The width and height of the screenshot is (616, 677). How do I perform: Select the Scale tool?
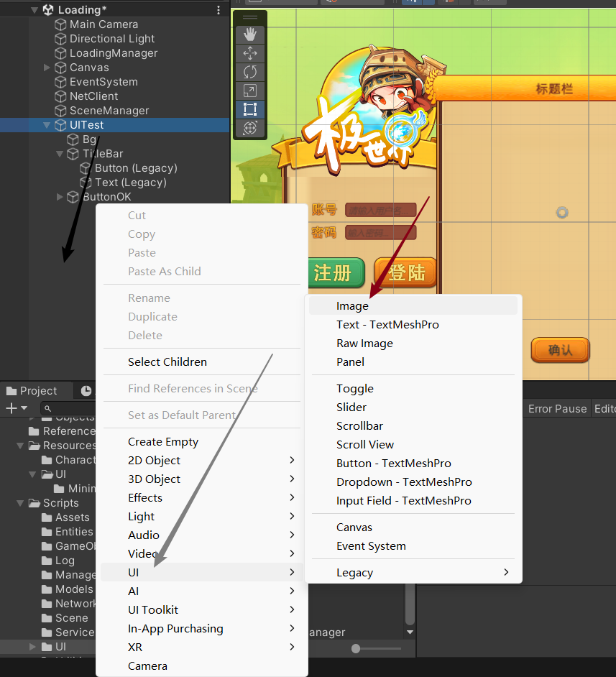(x=250, y=91)
